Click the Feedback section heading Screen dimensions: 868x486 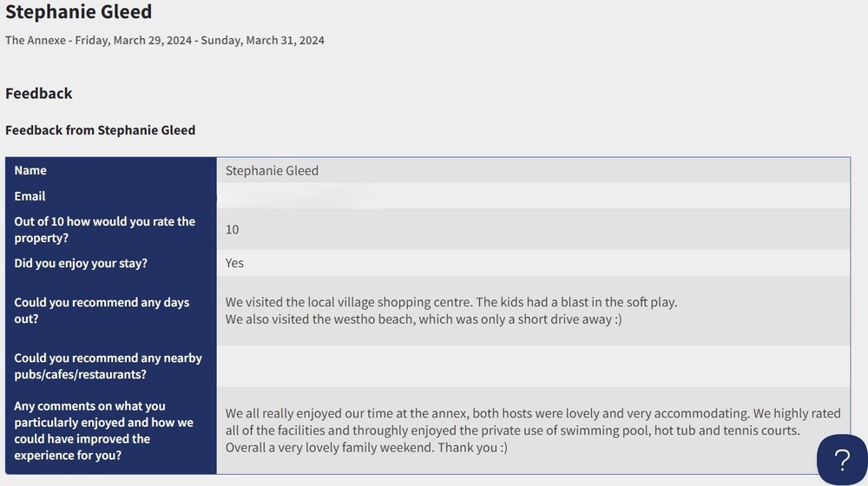tap(39, 93)
